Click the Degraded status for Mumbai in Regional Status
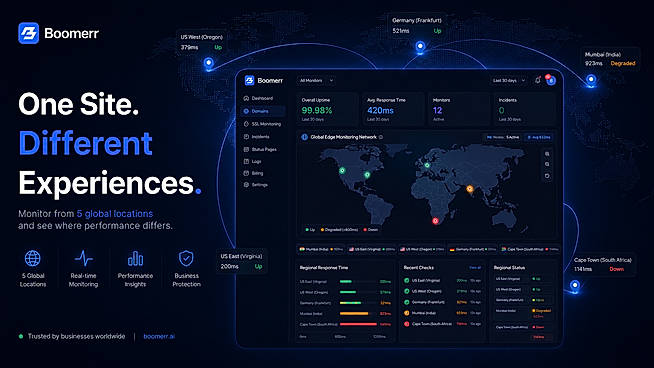The width and height of the screenshot is (654, 368). pyautogui.click(x=542, y=310)
